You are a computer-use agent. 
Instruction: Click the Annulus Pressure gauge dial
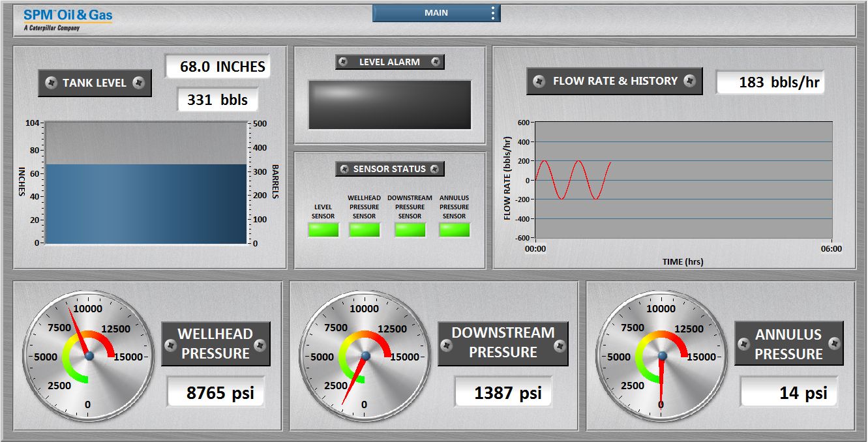click(x=662, y=354)
